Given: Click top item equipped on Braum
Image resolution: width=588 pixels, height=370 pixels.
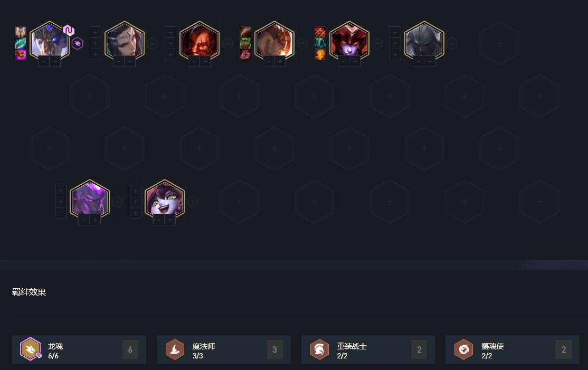Looking at the screenshot, I should pos(245,32).
